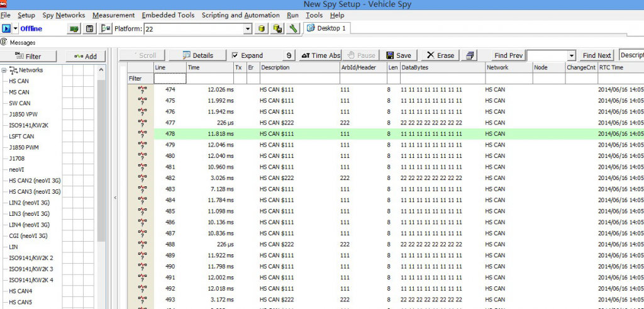Viewport: 644px width, 309px height.
Task: Click the Save button
Action: pos(399,55)
